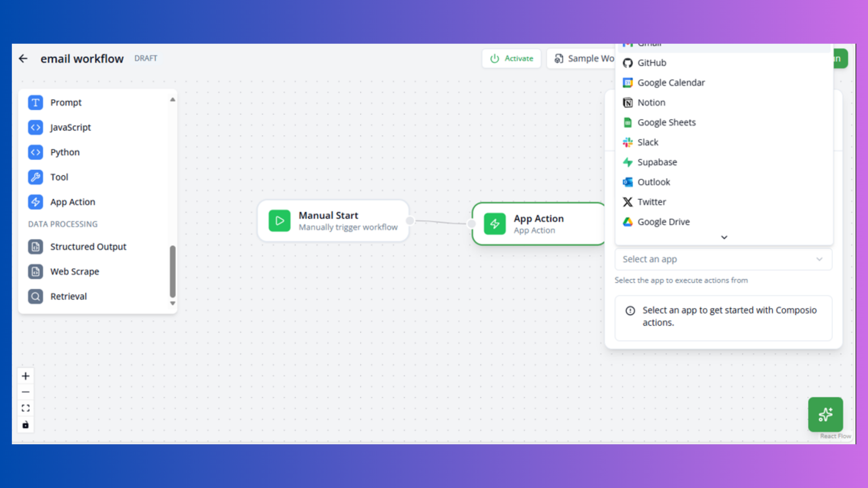Expand the app list with the chevron
Image resolution: width=868 pixels, height=488 pixels.
pyautogui.click(x=724, y=237)
